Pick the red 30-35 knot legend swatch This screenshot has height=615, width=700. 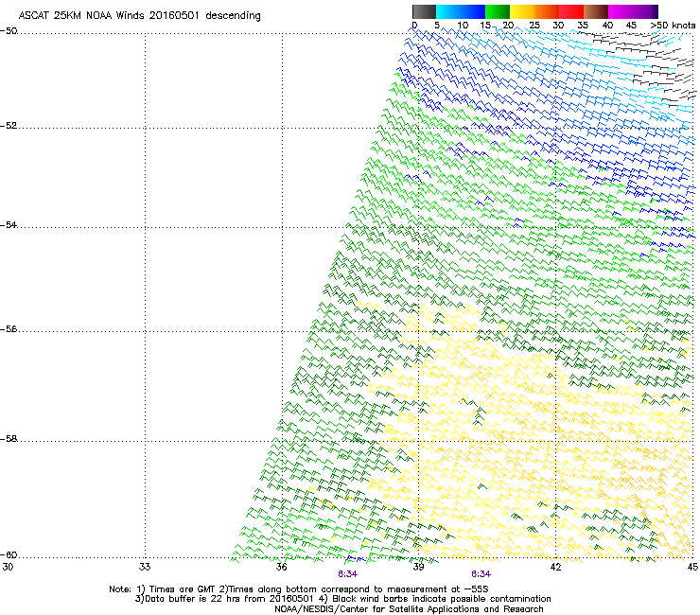(x=571, y=11)
